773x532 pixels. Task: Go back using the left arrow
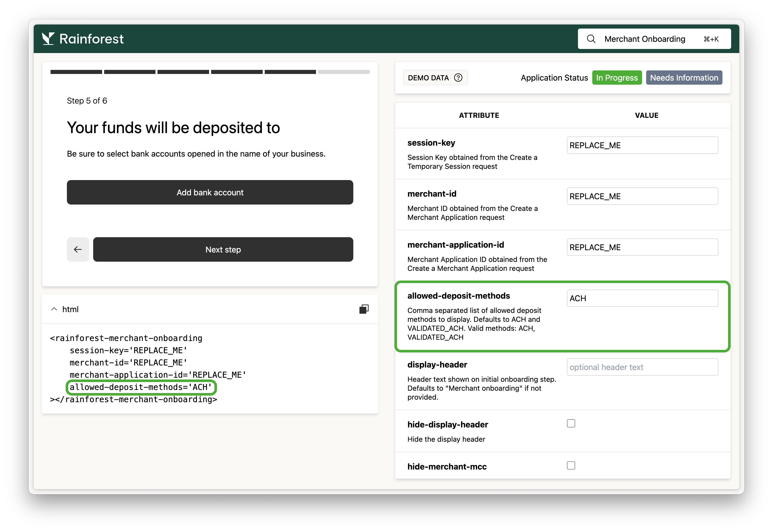78,249
